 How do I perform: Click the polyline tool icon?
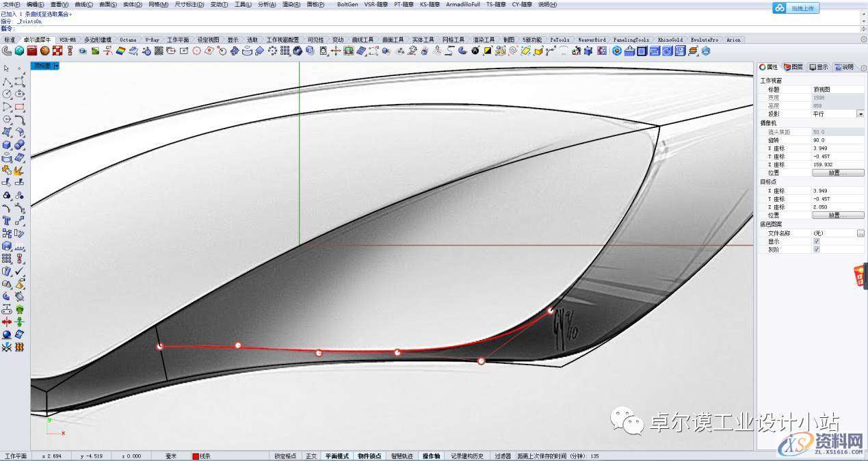point(6,81)
